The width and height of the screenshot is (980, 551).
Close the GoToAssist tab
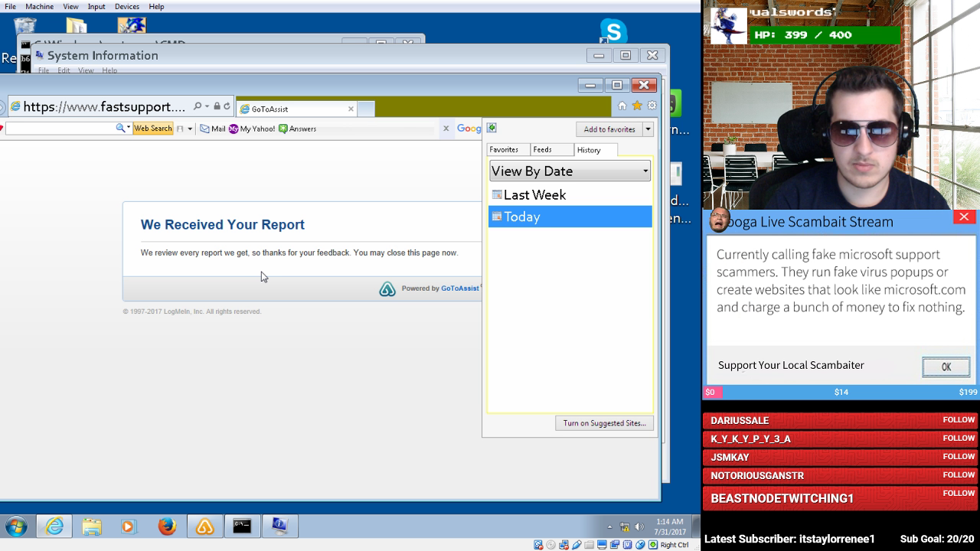tap(351, 109)
